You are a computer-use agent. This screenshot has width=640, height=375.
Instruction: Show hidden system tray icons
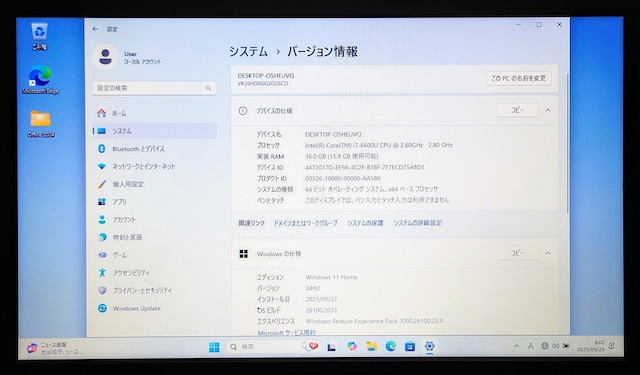[516, 346]
